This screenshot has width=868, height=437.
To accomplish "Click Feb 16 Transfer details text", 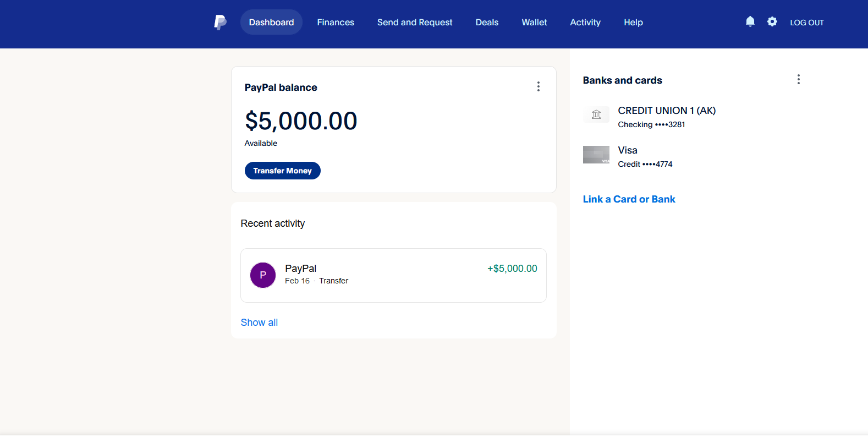I will pos(316,281).
